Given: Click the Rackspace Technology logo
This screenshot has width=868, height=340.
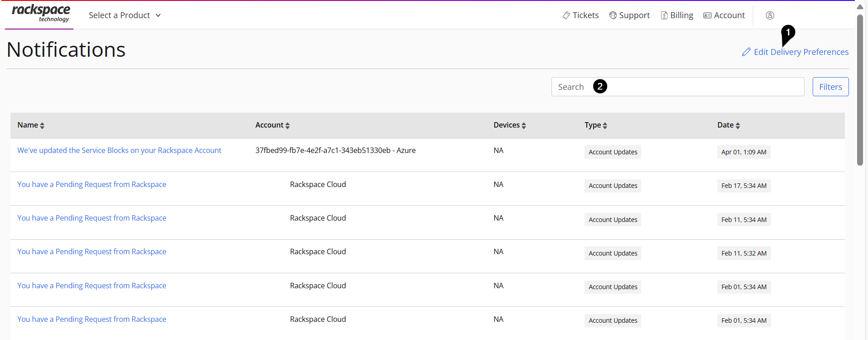Looking at the screenshot, I should pos(41,14).
